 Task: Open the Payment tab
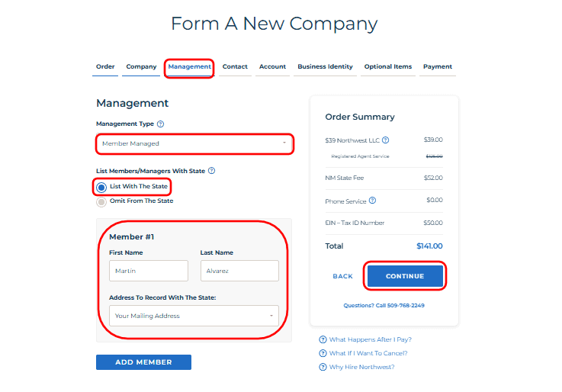tap(438, 67)
